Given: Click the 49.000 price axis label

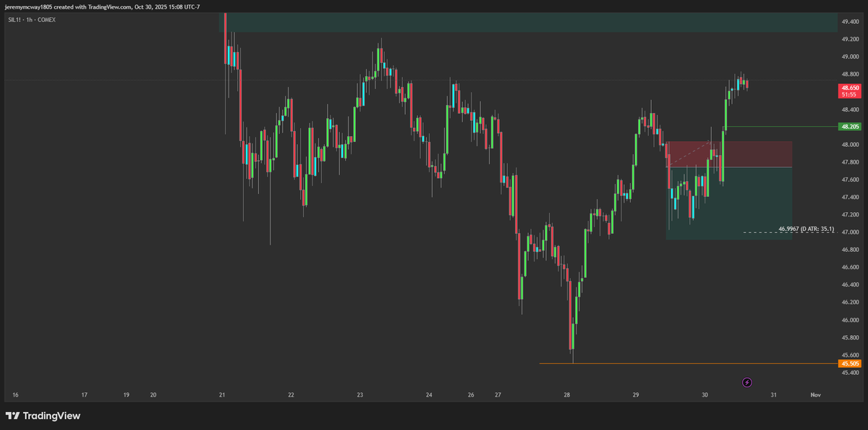Looking at the screenshot, I should pyautogui.click(x=850, y=56).
